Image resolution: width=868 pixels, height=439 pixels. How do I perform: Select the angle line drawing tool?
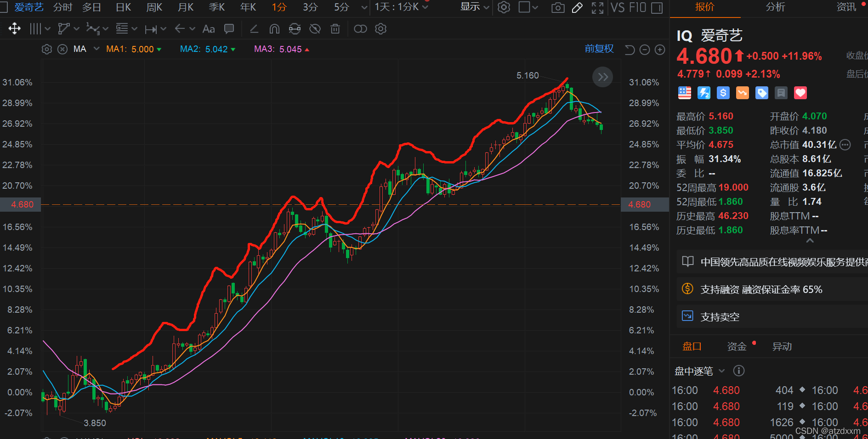point(254,29)
